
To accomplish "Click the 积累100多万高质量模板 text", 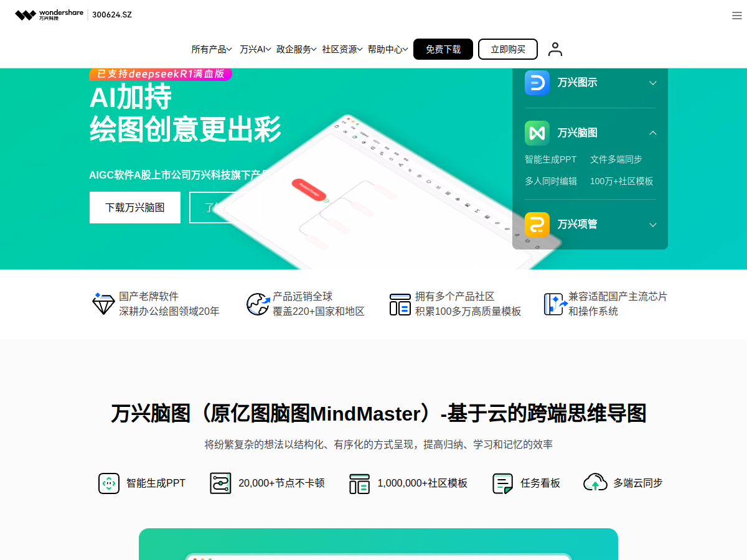I will (468, 311).
